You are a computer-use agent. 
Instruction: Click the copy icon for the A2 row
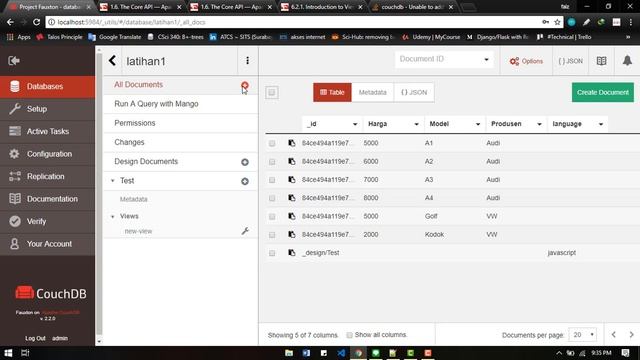(291, 161)
